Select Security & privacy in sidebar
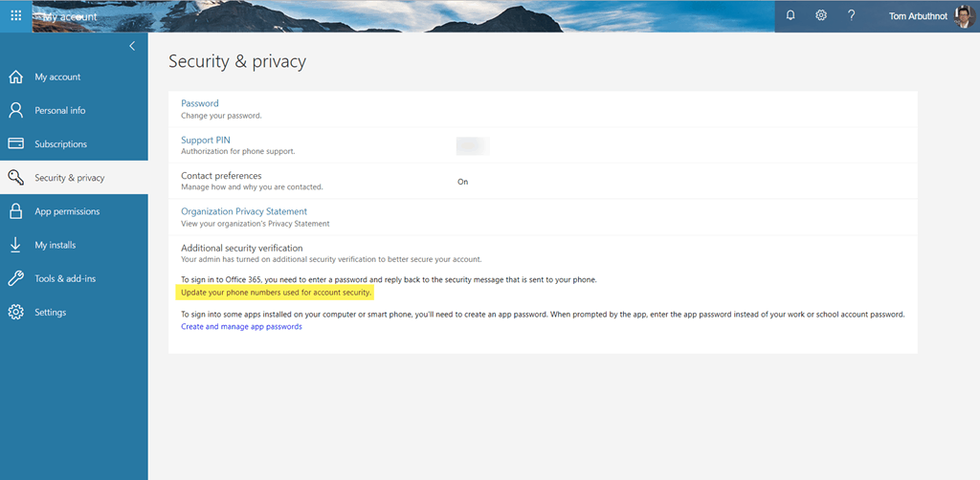Image resolution: width=980 pixels, height=480 pixels. (70, 178)
